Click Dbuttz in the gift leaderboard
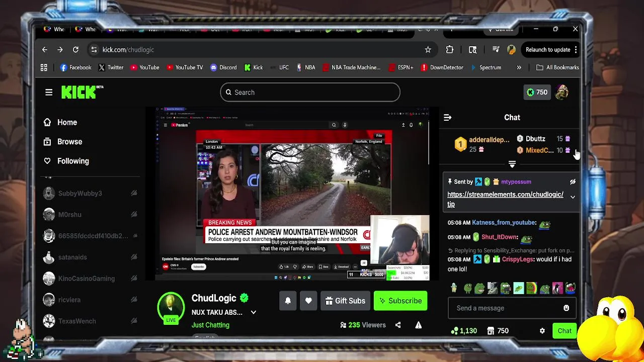This screenshot has height=362, width=644. [x=535, y=139]
